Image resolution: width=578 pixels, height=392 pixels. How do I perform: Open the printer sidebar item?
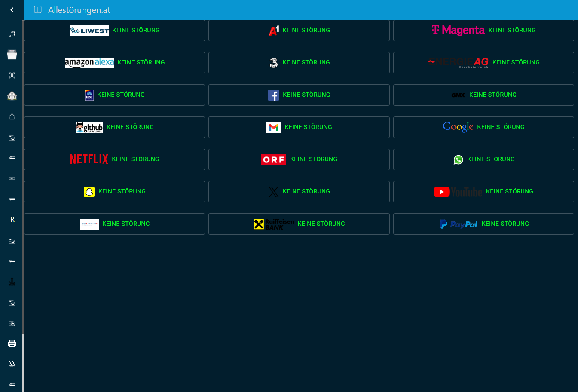pyautogui.click(x=12, y=343)
